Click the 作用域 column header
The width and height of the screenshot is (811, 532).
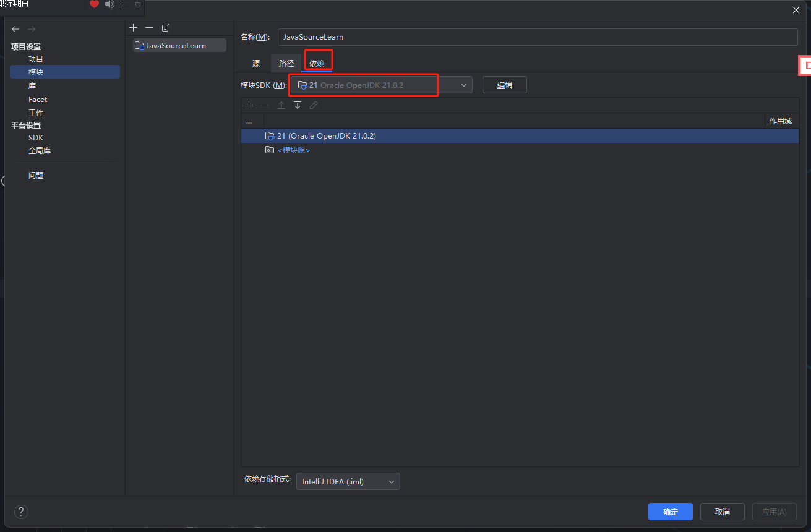pyautogui.click(x=781, y=121)
